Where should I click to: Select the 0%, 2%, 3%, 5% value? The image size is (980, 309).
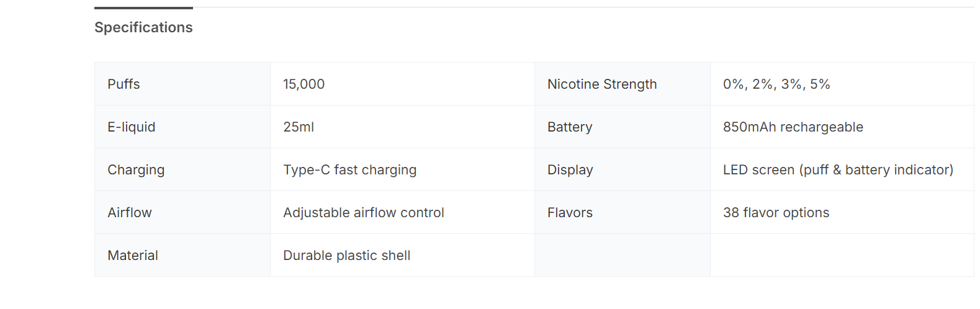pos(776,84)
